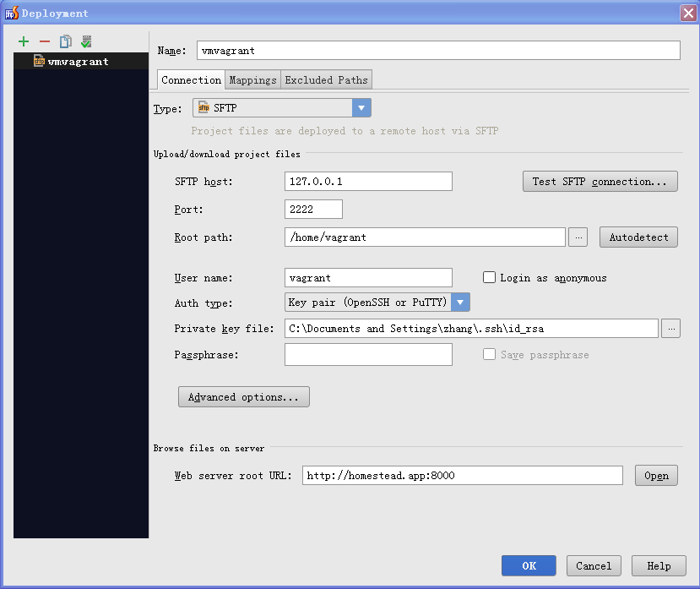Click the User name field
The width and height of the screenshot is (700, 589).
368,278
